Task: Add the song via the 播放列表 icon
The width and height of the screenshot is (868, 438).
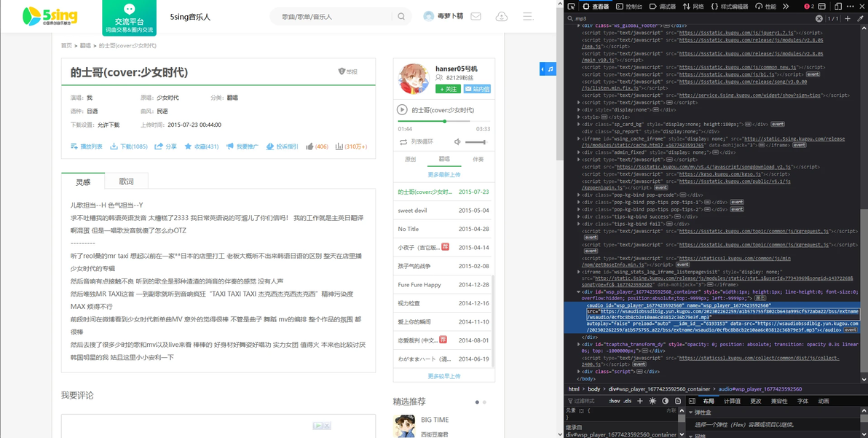Action: pos(74,146)
